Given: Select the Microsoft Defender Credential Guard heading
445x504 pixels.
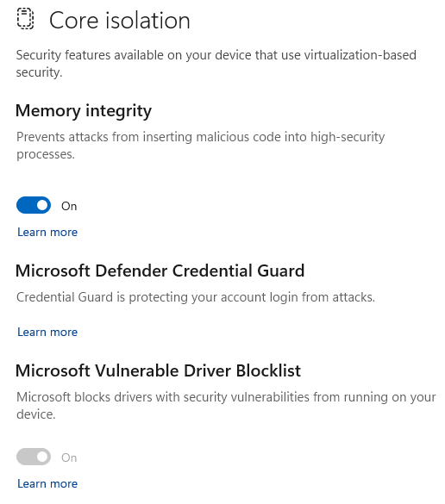Looking at the screenshot, I should (x=160, y=271).
